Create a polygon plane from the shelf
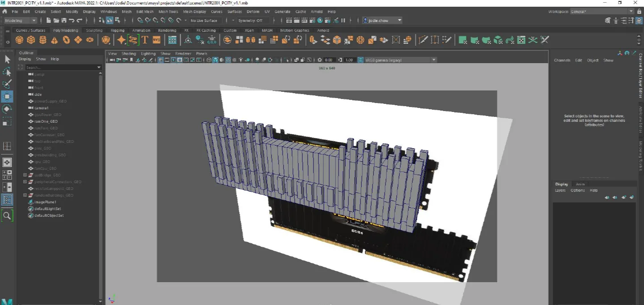644x305 pixels. (x=78, y=40)
